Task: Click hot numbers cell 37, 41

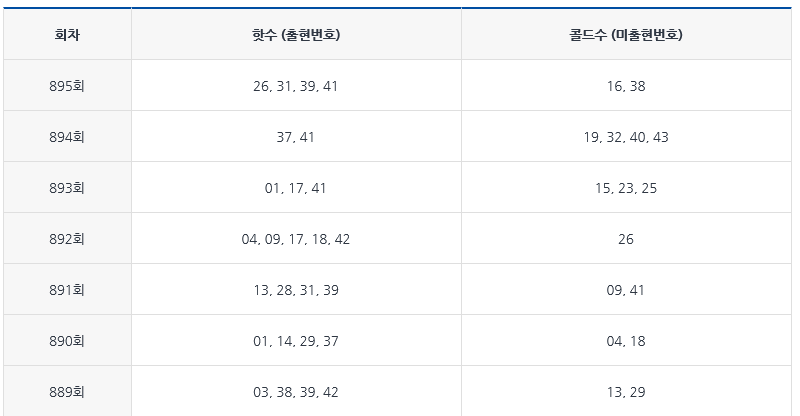Action: (x=296, y=137)
